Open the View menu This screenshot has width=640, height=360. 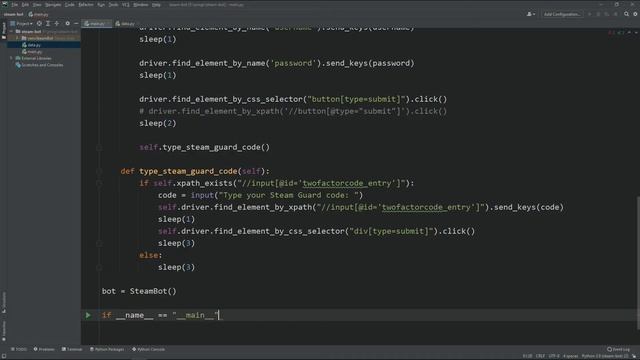[37, 4]
